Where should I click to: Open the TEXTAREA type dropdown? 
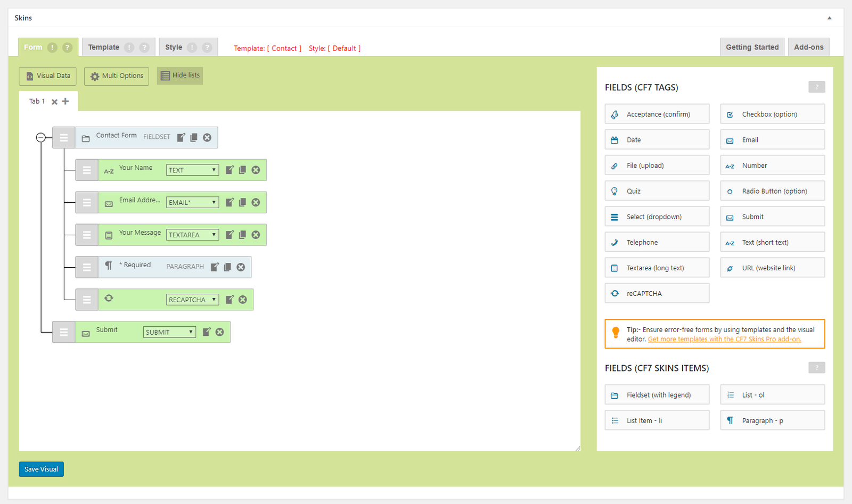(x=192, y=235)
